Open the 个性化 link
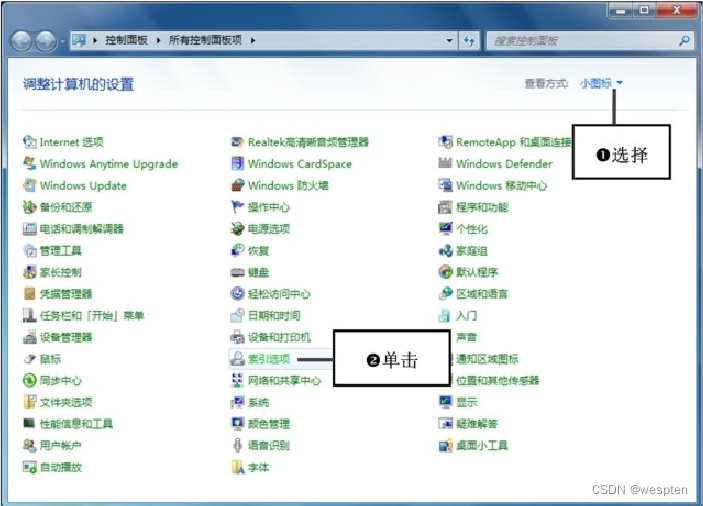Screen dimensions: 703x506 [x=472, y=229]
